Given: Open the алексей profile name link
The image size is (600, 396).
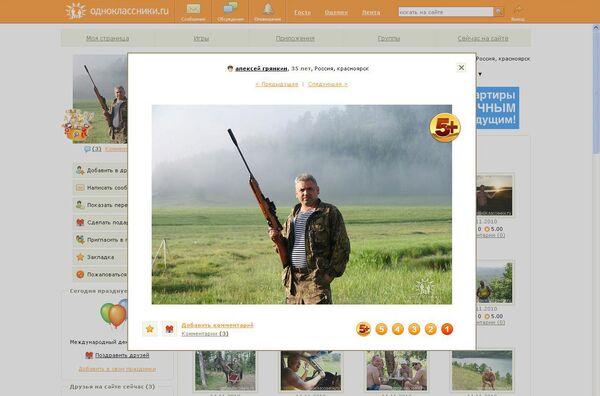Looking at the screenshot, I should (261, 68).
